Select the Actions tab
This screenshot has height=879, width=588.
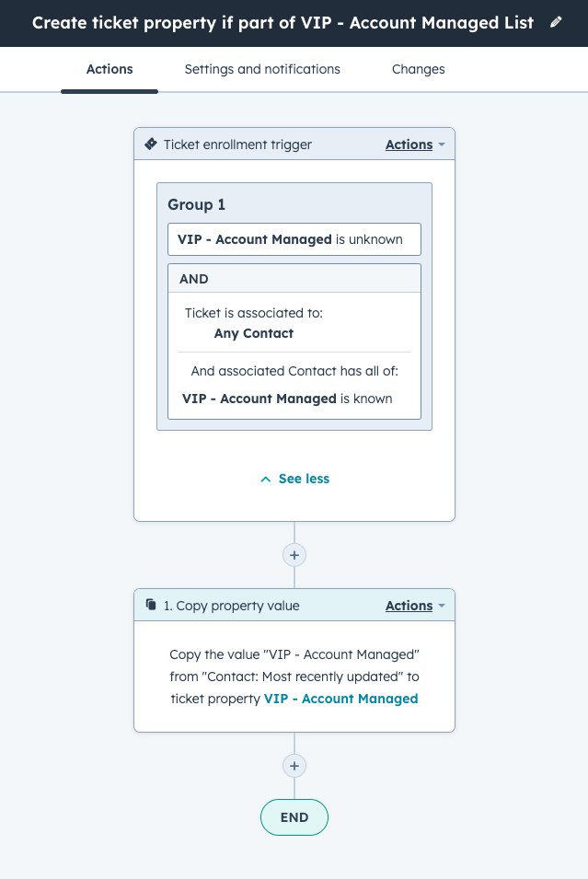pyautogui.click(x=110, y=69)
